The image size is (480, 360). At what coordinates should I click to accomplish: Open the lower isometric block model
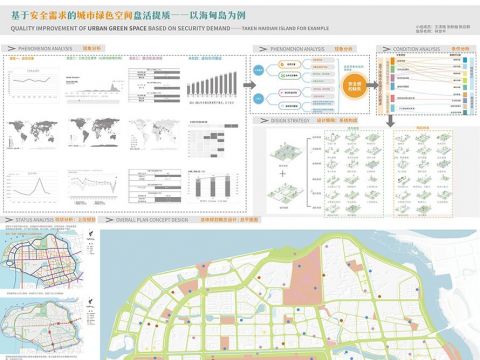coord(286,194)
